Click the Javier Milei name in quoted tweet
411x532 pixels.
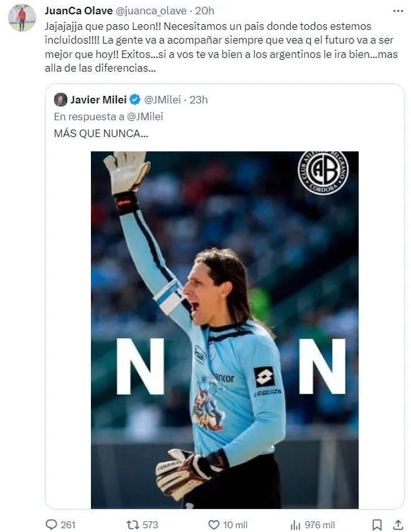[x=98, y=100]
